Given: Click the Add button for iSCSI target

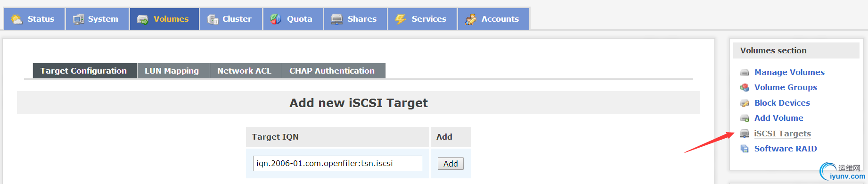Looking at the screenshot, I should (x=450, y=164).
